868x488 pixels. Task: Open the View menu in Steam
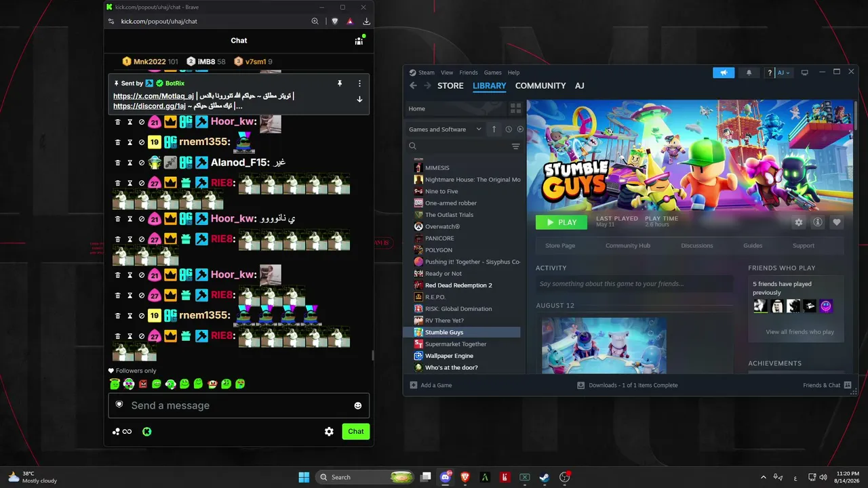click(447, 73)
